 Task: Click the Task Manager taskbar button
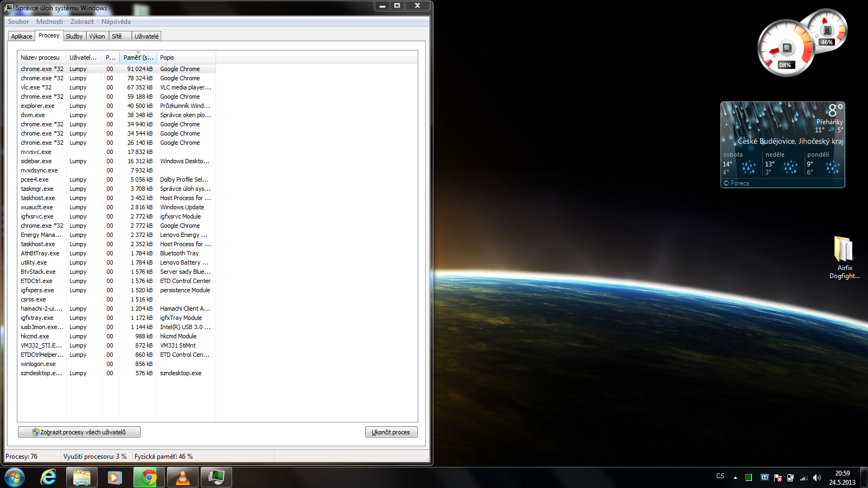tap(216, 477)
